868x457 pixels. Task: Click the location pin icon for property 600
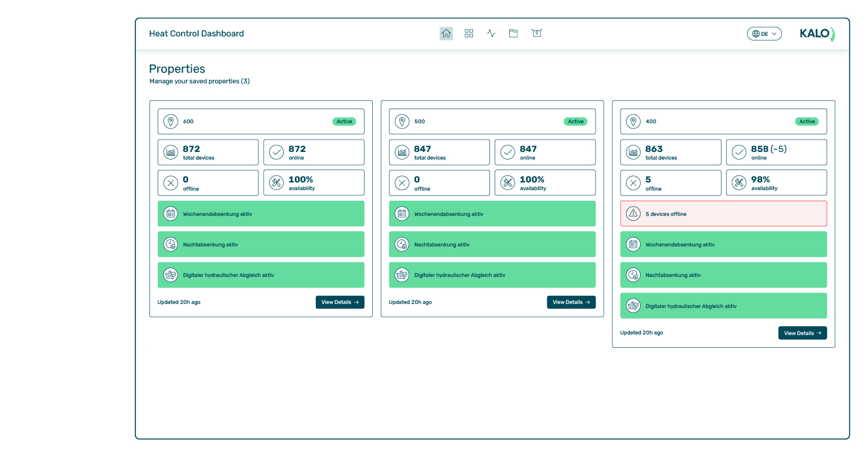(171, 121)
